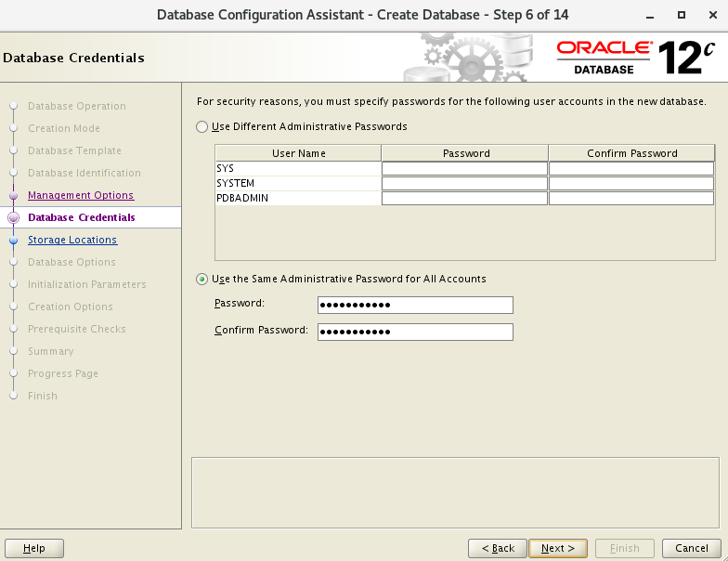728x561 pixels.
Task: Click the User Name column header
Action: click(x=299, y=153)
